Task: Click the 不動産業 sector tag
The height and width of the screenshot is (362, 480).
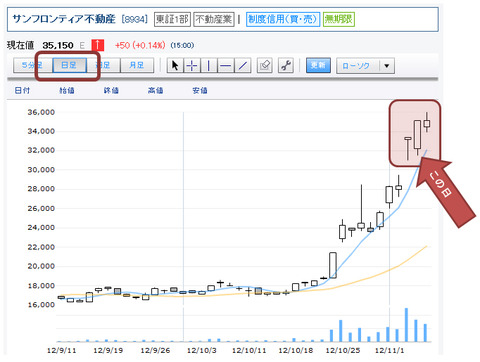Action: click(214, 19)
